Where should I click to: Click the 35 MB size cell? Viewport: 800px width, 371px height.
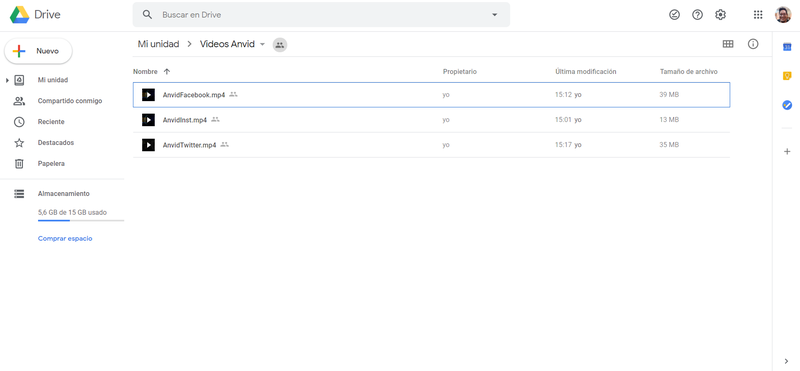[x=669, y=145]
